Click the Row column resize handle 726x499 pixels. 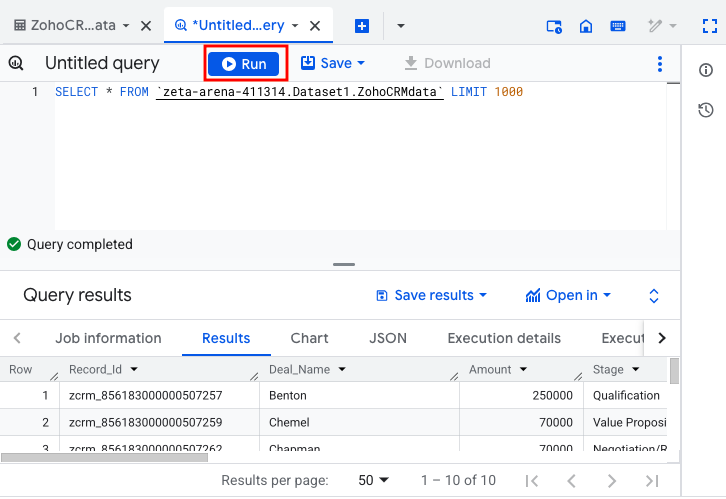54,376
